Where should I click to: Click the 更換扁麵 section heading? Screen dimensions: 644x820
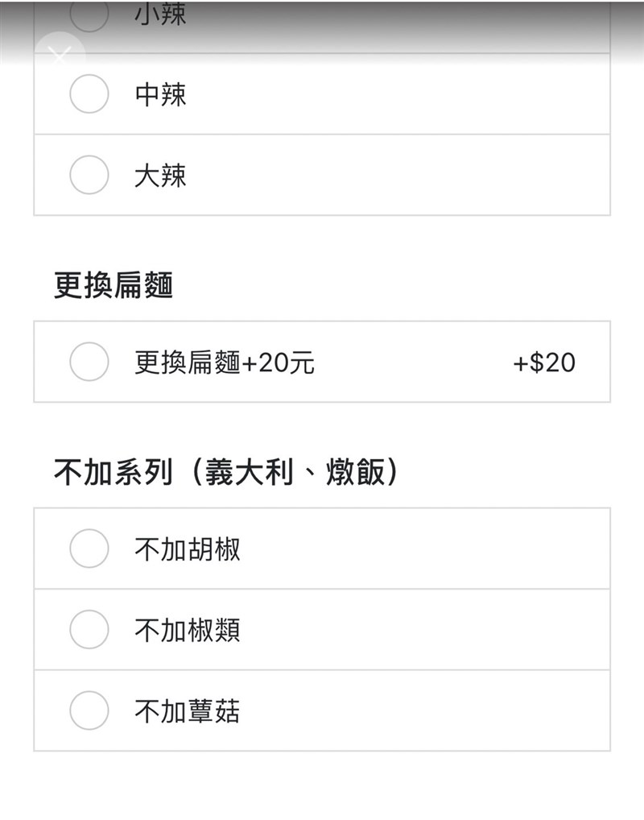[114, 284]
